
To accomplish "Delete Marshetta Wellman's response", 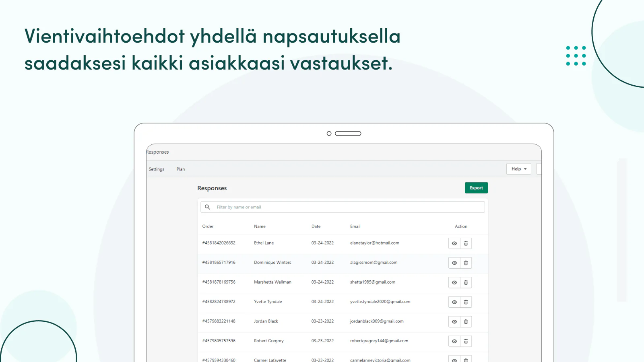I will tap(466, 283).
